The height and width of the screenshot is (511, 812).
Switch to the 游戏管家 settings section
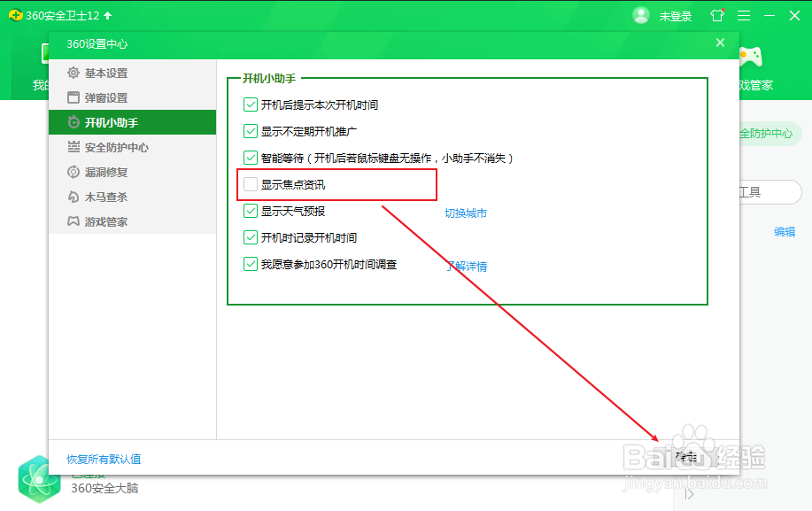click(73, 221)
